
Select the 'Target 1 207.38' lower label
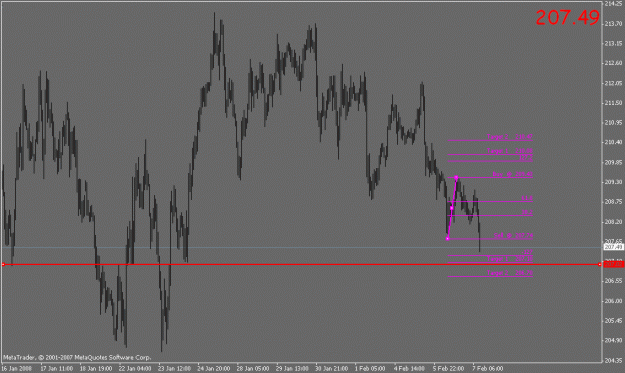tap(509, 259)
